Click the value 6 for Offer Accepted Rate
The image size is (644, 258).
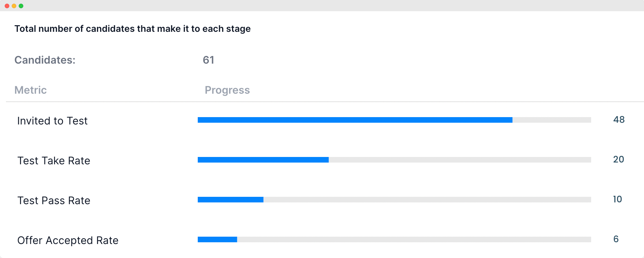click(x=616, y=239)
